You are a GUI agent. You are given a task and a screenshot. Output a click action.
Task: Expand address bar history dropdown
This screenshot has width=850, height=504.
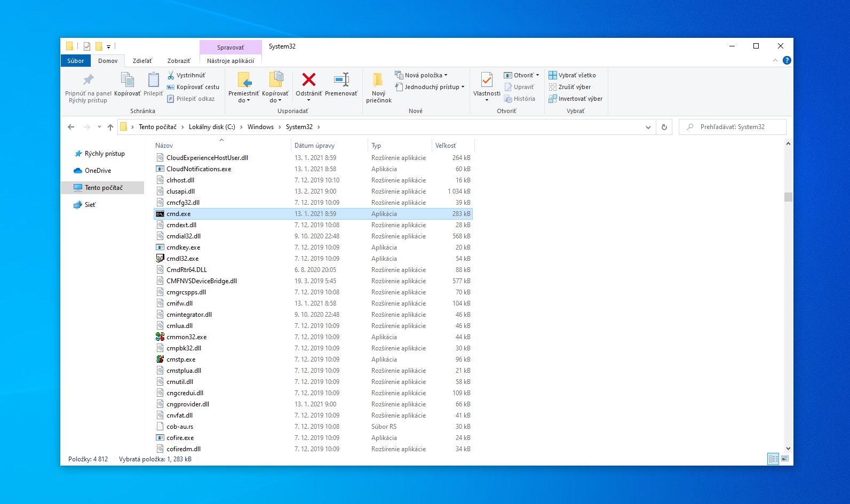(x=648, y=127)
